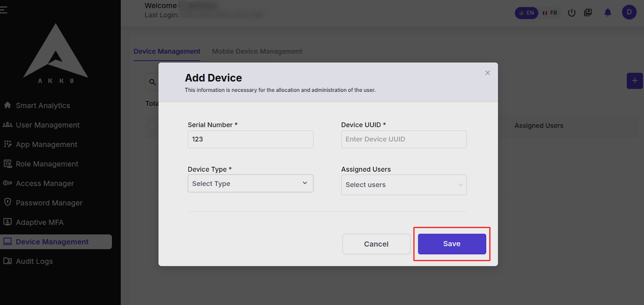
Task: Click the Select users dropdown arrow
Action: click(x=460, y=185)
